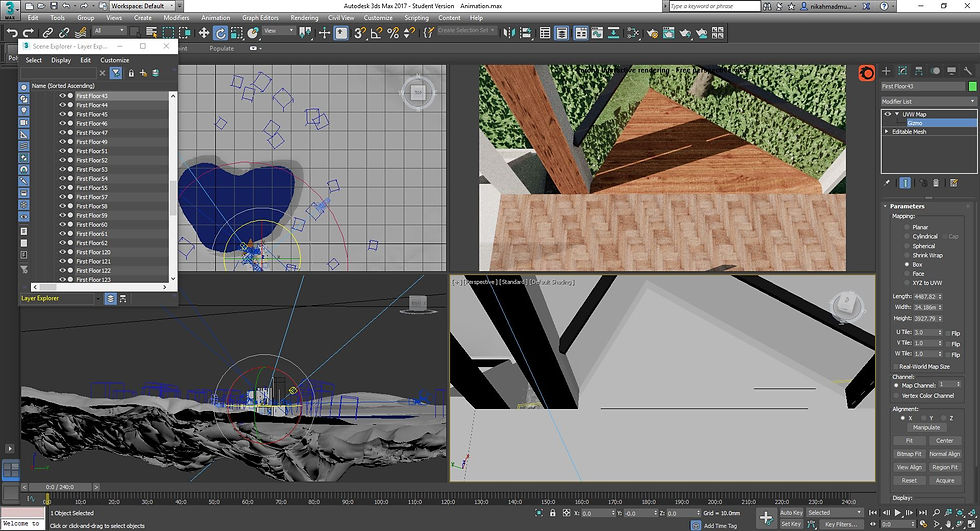The height and width of the screenshot is (531, 980).
Task: Click the Fit alignment button
Action: (909, 441)
